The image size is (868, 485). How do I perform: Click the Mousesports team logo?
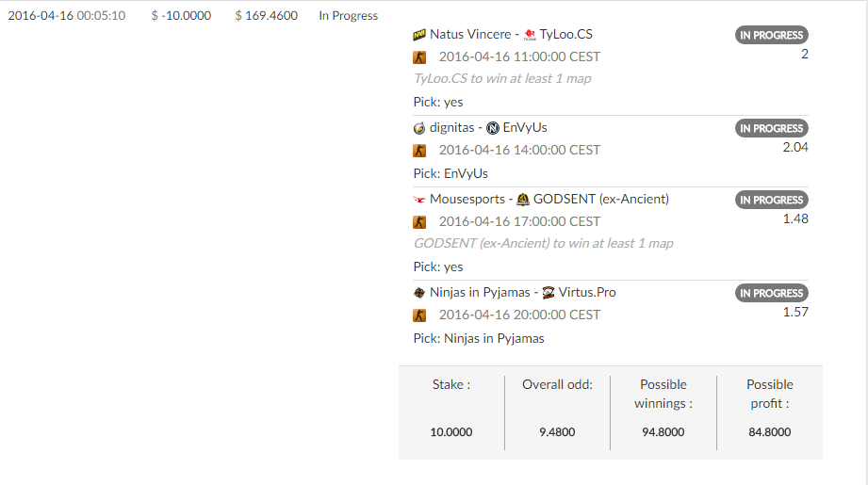(419, 200)
